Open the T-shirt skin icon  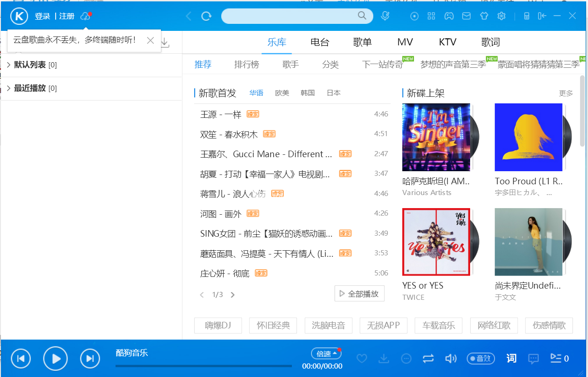click(x=484, y=16)
